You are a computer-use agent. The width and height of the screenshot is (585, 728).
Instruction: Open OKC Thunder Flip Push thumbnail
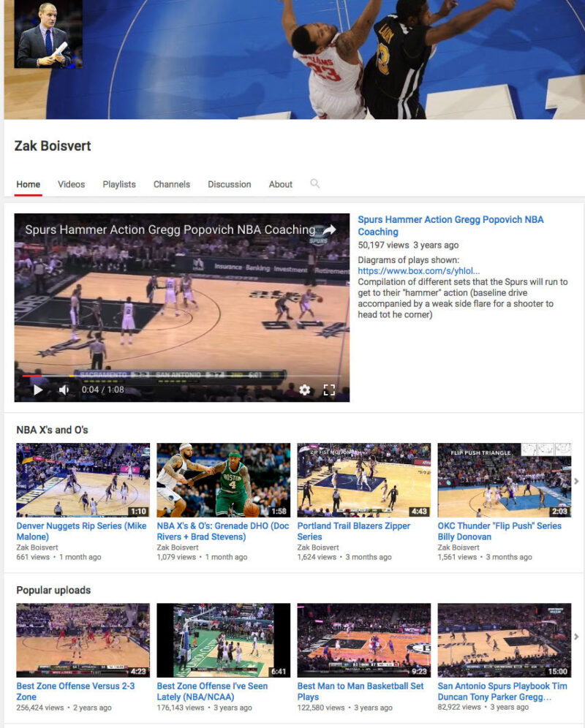pos(504,480)
